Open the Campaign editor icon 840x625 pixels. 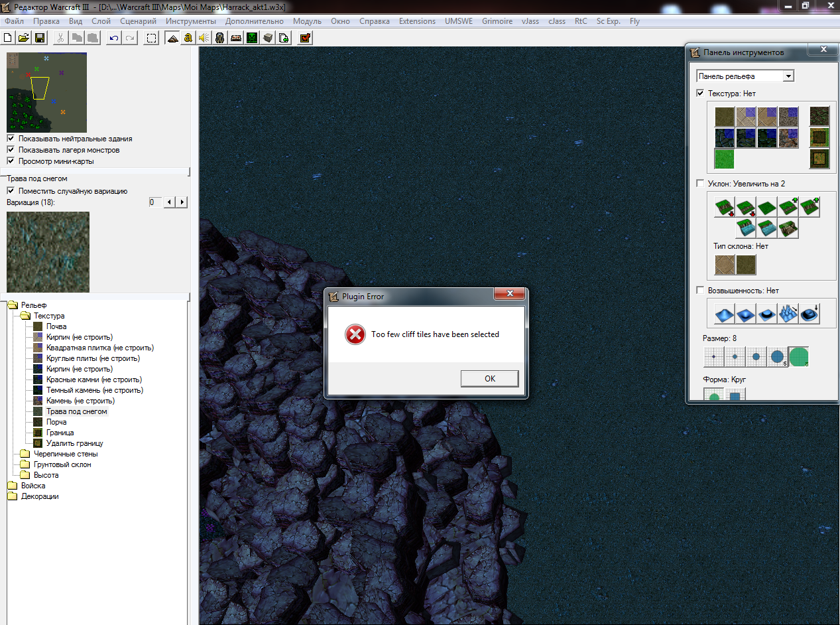235,38
